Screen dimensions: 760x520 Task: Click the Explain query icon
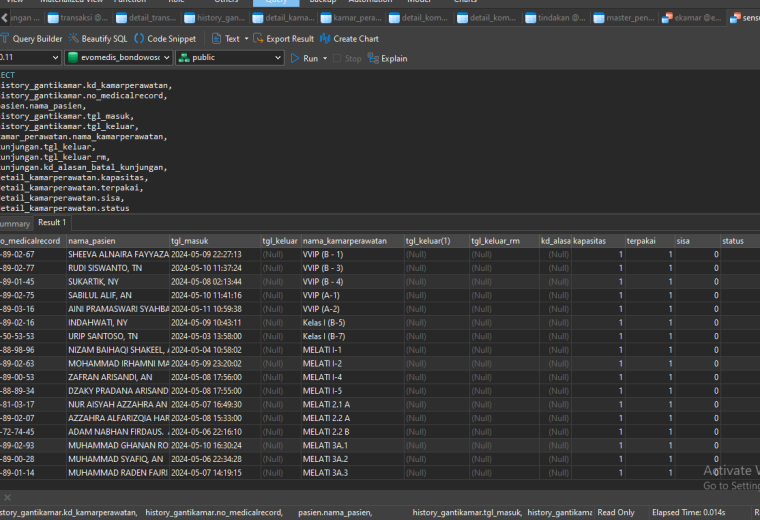coord(373,58)
